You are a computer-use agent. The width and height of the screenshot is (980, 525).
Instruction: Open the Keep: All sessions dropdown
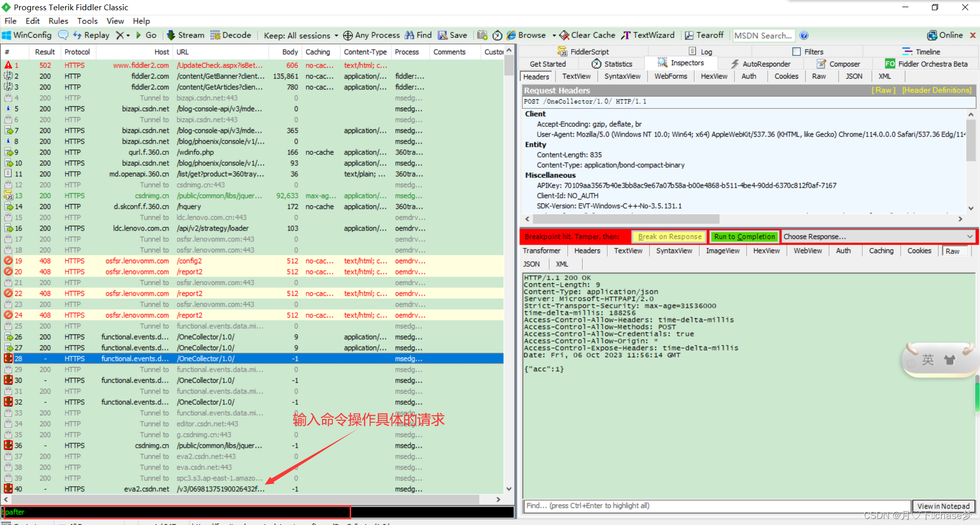click(x=301, y=35)
